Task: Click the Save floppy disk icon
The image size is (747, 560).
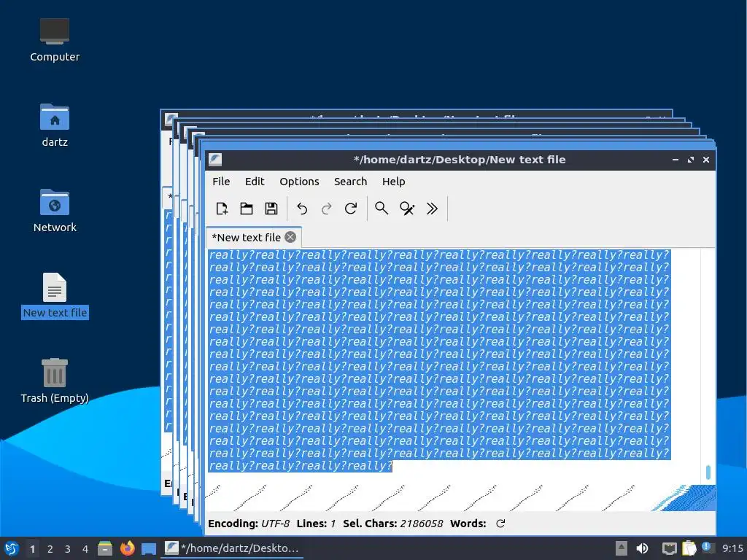Action: (271, 209)
